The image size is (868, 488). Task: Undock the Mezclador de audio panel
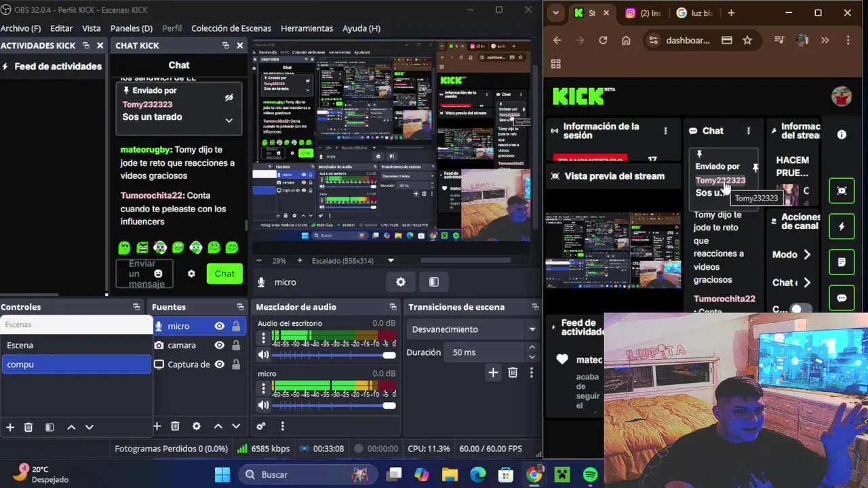393,307
